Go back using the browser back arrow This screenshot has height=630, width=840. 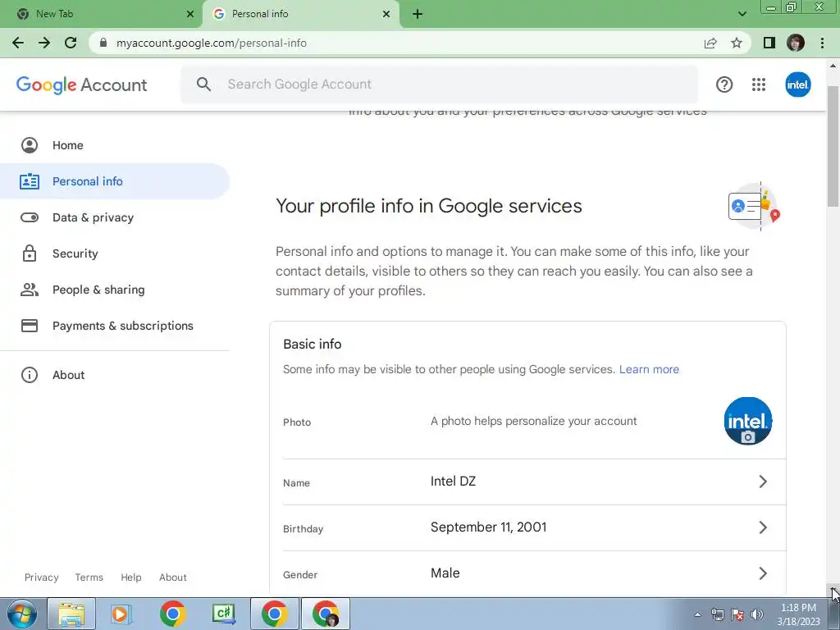click(x=18, y=43)
